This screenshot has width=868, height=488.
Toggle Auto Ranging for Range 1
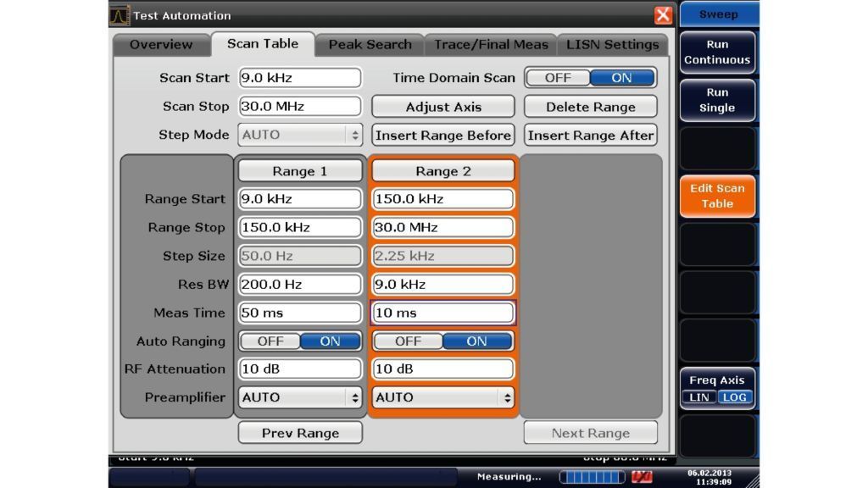tap(300, 341)
